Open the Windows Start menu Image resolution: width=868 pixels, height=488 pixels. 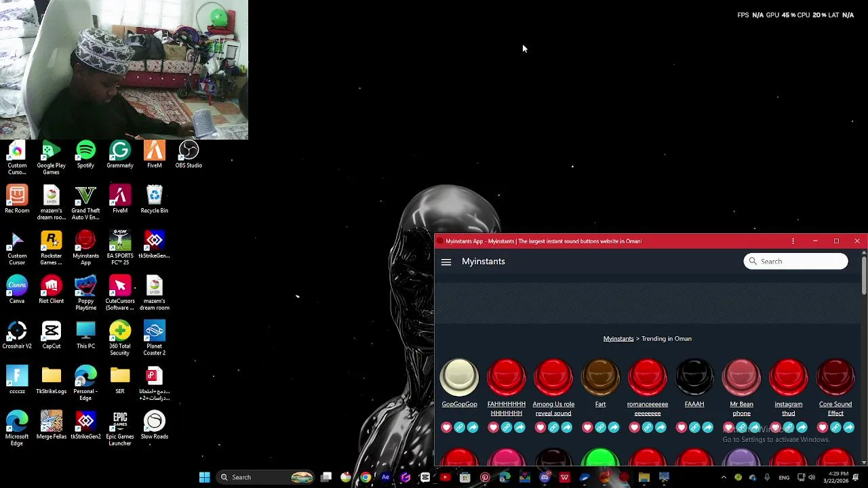pos(204,477)
